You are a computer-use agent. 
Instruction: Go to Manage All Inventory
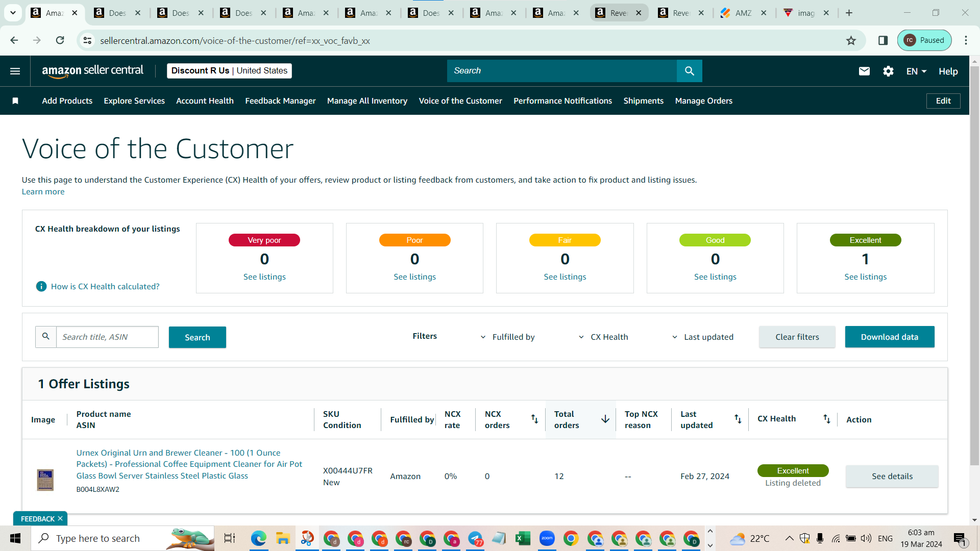click(367, 101)
